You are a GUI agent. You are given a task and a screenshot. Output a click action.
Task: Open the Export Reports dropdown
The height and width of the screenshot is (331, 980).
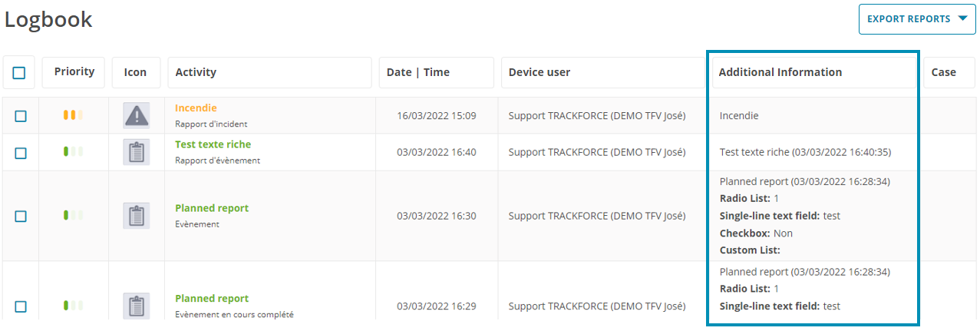[x=917, y=19]
